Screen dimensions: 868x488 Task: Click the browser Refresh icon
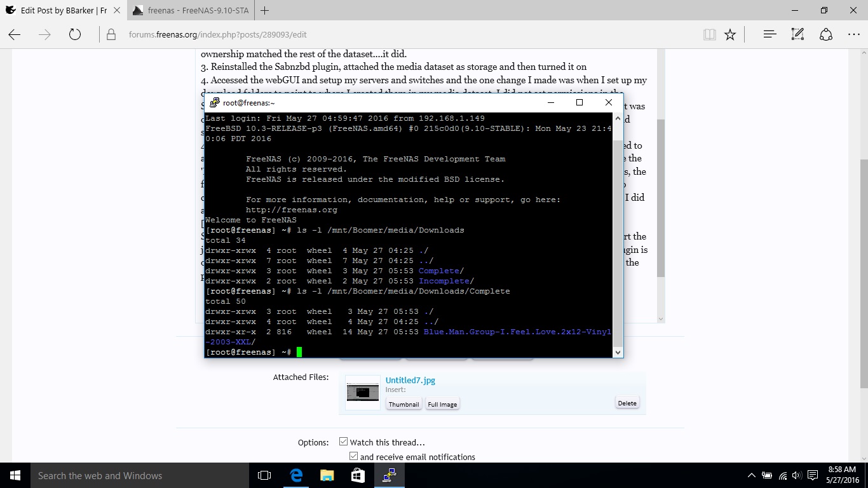tap(75, 35)
